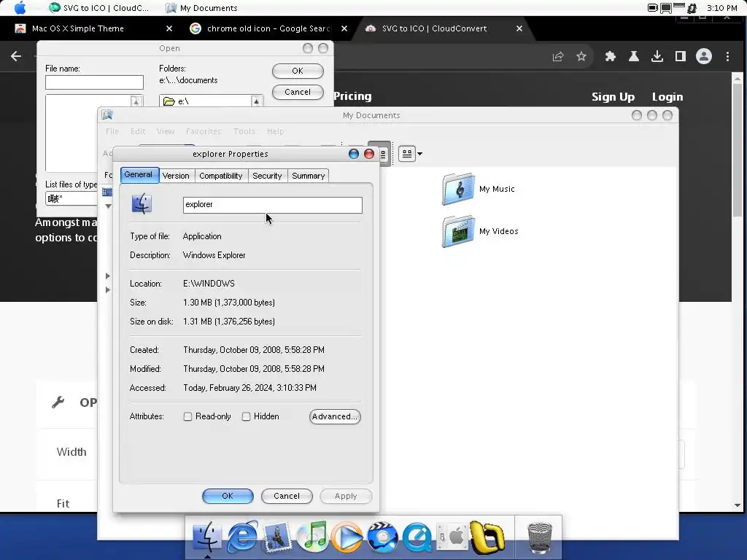Click the Sign Up link

(x=613, y=97)
